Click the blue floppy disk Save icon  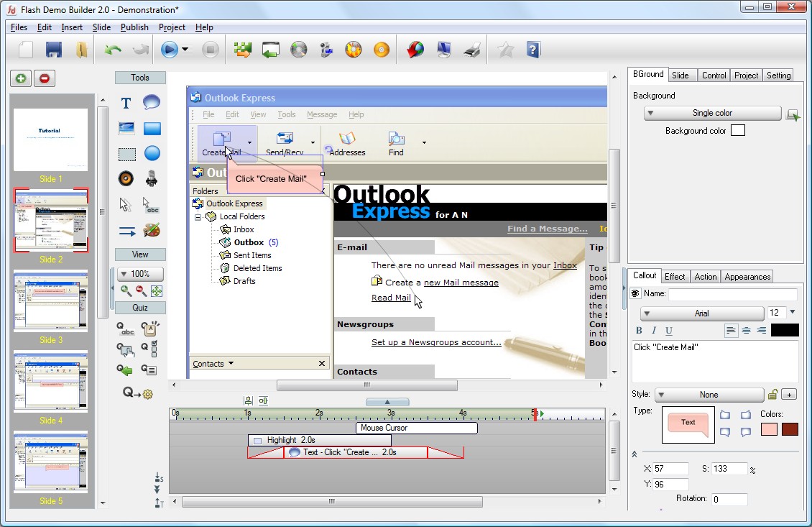click(x=54, y=50)
